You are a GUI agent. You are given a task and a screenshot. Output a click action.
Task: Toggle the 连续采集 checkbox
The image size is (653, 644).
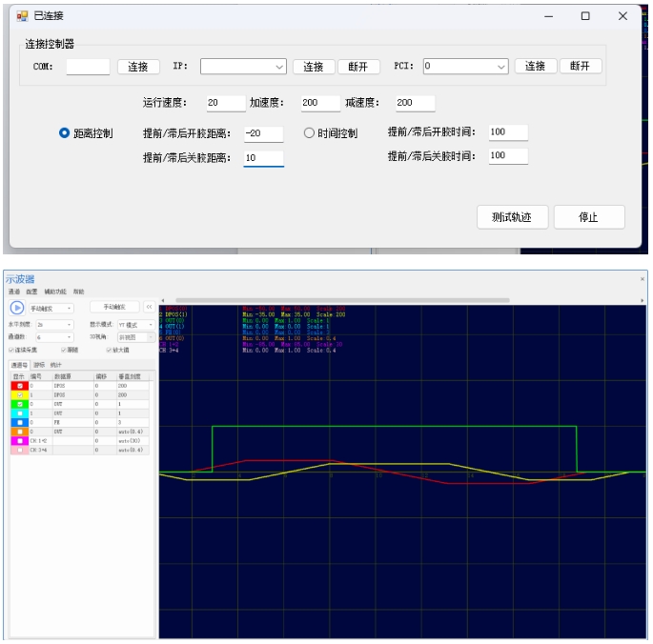pyautogui.click(x=11, y=350)
